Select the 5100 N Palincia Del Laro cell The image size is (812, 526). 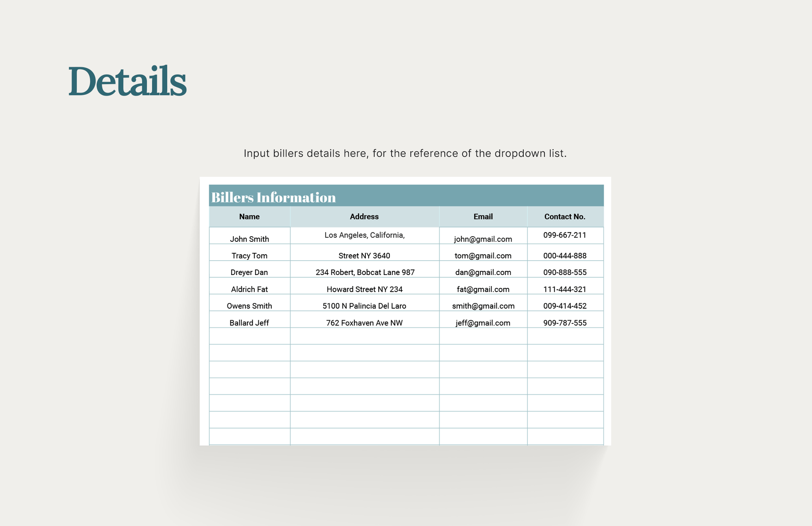[364, 303]
